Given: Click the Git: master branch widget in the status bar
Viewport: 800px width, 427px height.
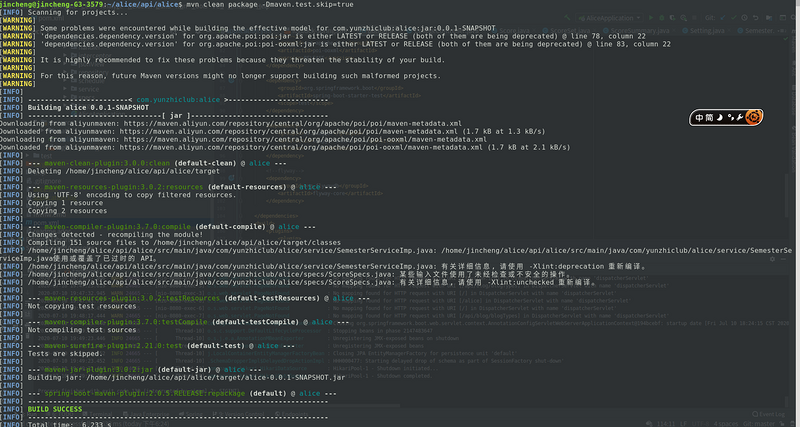Looking at the screenshot, I should pyautogui.click(x=761, y=423).
